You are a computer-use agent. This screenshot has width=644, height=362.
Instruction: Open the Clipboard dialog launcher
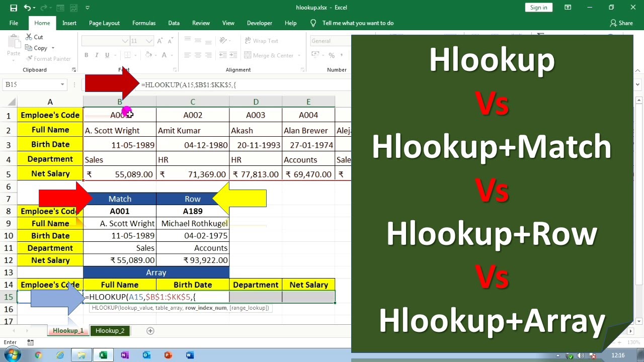[x=73, y=70]
